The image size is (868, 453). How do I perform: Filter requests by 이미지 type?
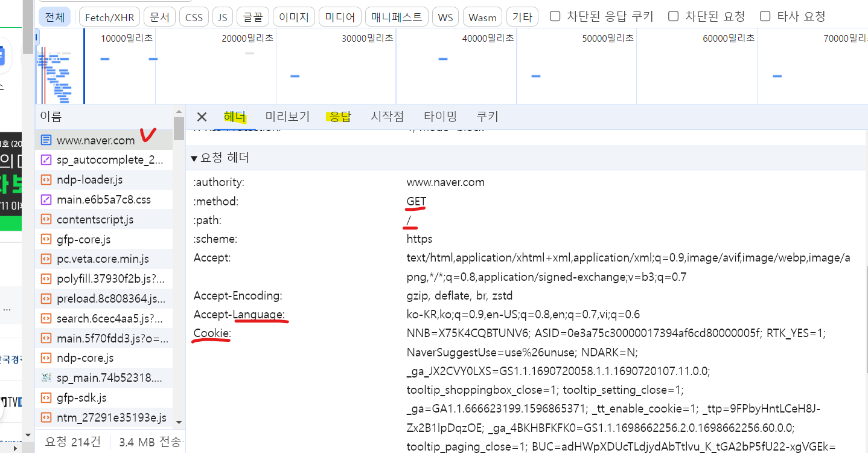click(293, 17)
